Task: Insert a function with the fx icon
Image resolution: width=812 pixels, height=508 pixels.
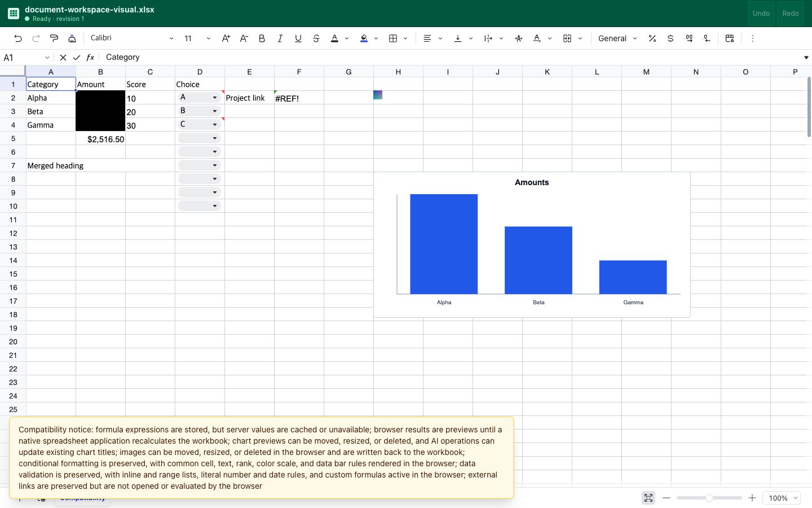Action: 90,58
